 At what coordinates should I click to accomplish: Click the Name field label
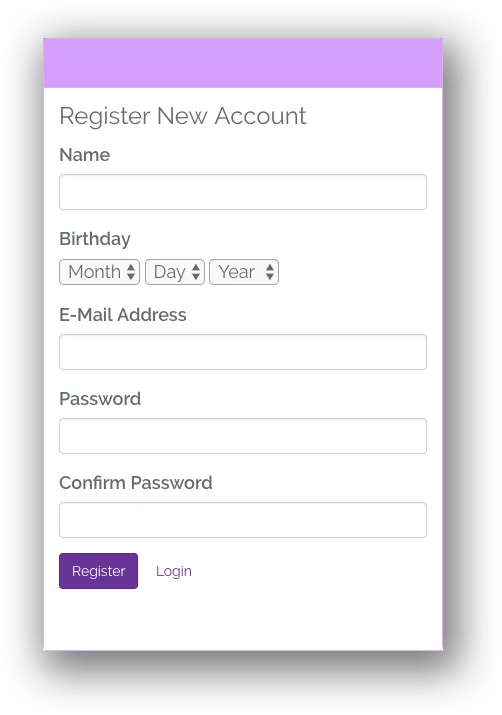pos(85,155)
